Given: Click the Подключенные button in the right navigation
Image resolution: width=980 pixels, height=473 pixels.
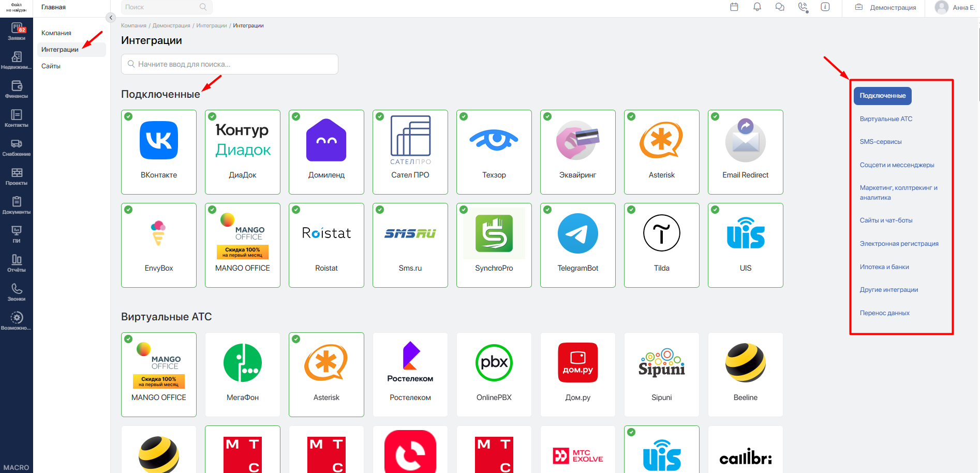Looking at the screenshot, I should [x=883, y=96].
